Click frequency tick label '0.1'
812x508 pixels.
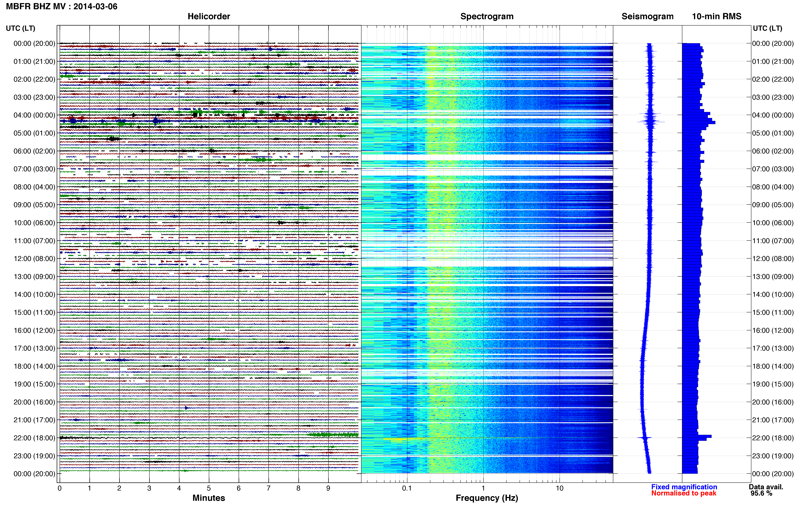(407, 488)
